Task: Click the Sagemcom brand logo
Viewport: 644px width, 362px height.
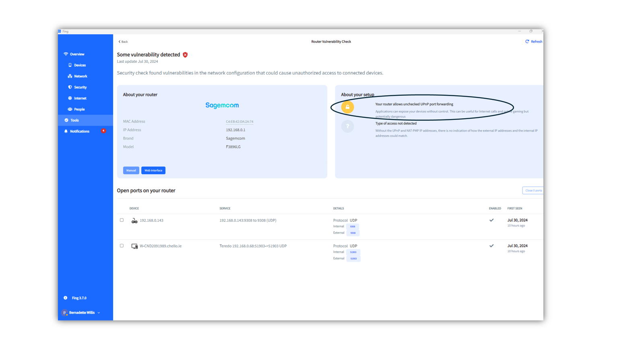Action: 222,105
